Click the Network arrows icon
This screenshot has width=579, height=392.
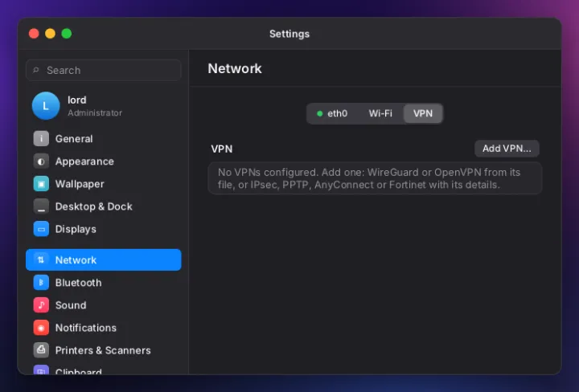(x=41, y=260)
